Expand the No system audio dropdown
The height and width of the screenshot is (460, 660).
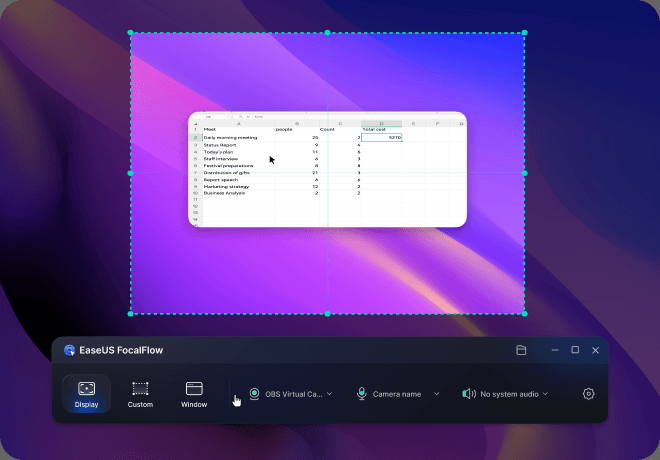(x=545, y=394)
